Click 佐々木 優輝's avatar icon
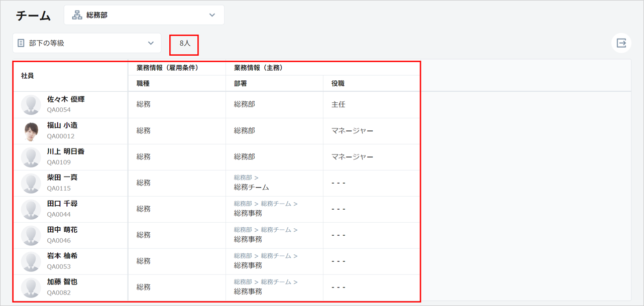The height and width of the screenshot is (306, 644). [31, 105]
